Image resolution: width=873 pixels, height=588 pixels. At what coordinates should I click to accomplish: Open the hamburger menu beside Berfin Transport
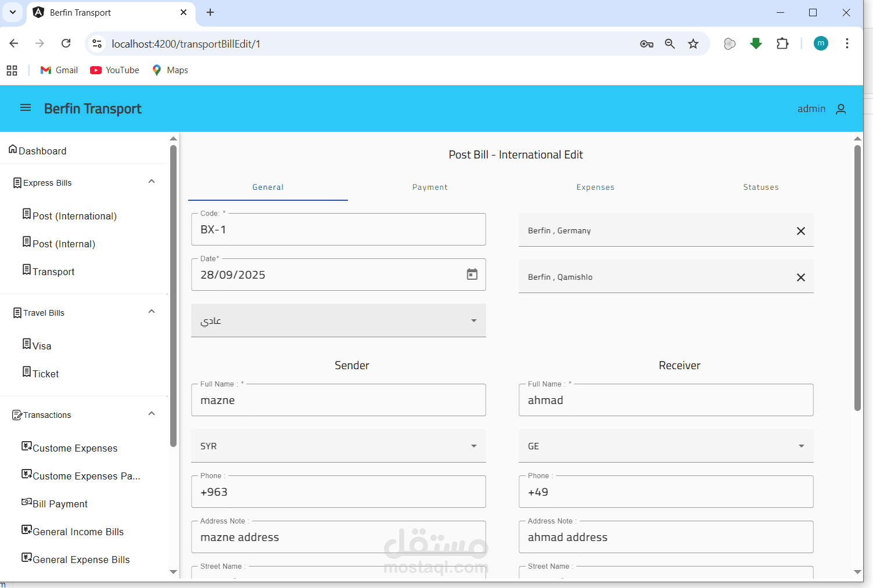pos(26,108)
